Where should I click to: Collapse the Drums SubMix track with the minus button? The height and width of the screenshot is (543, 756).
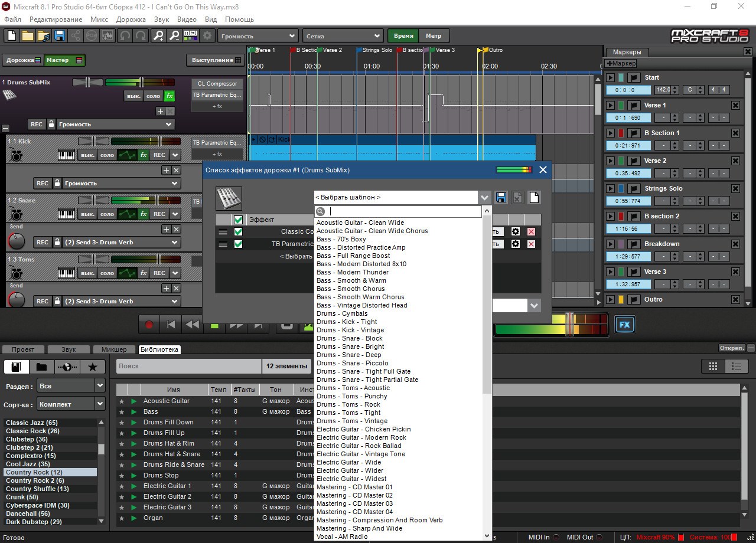point(5,128)
